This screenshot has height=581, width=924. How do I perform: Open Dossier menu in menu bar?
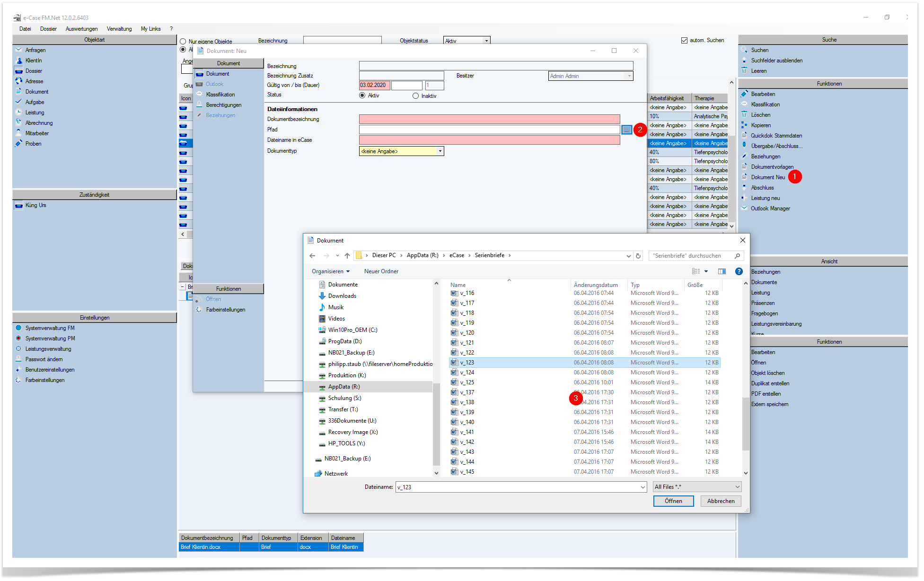click(x=48, y=29)
